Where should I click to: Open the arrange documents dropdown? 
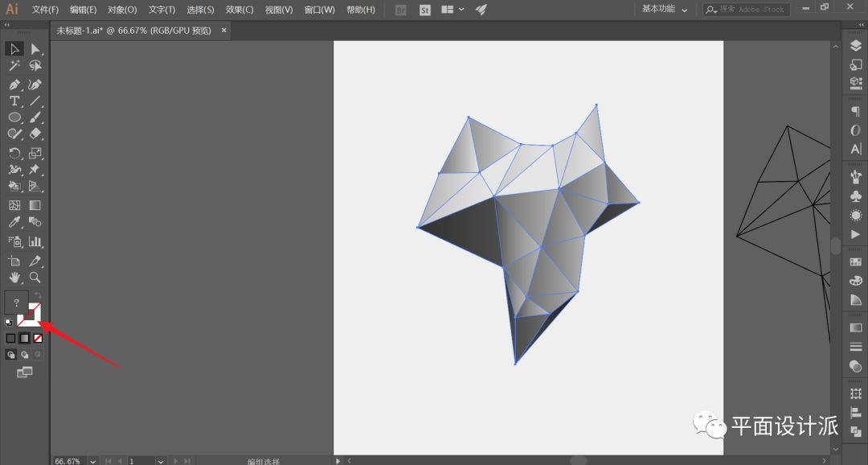click(x=452, y=10)
